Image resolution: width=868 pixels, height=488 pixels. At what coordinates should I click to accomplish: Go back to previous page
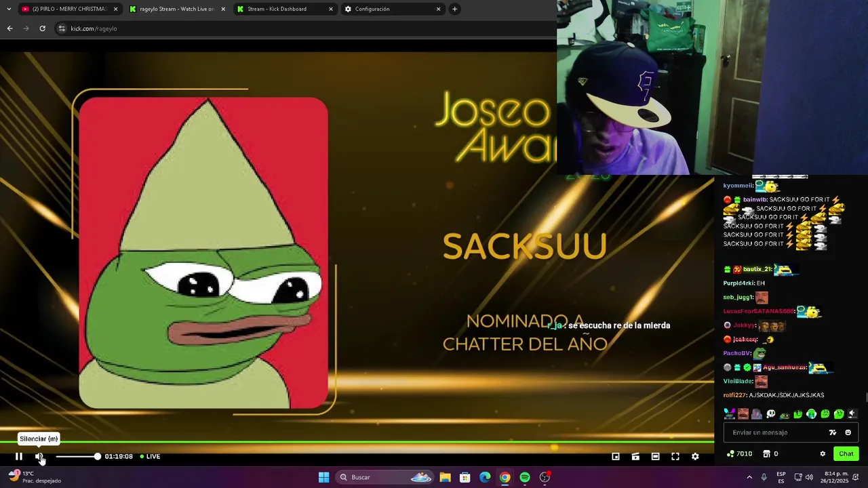point(9,28)
